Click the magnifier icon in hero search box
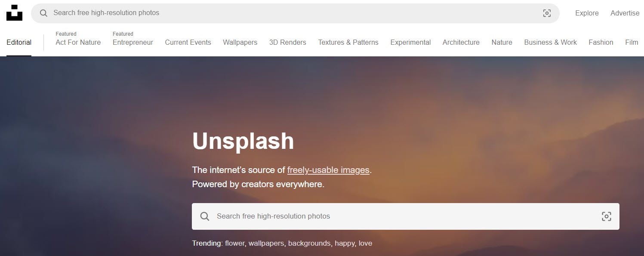The height and width of the screenshot is (256, 644). pos(205,216)
